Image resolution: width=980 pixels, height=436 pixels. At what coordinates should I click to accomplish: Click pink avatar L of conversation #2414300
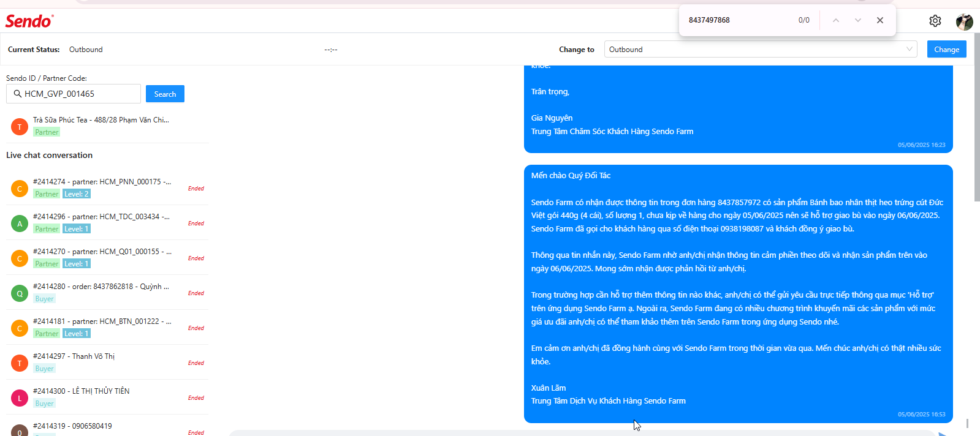(x=20, y=398)
